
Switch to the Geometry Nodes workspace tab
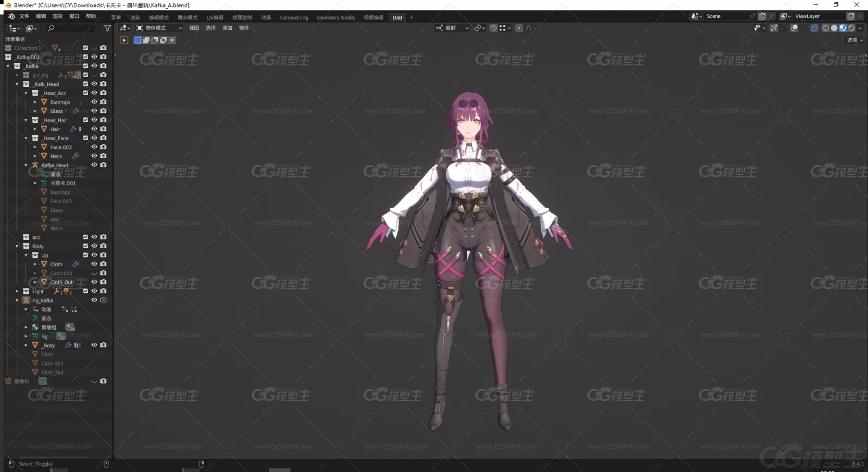point(335,17)
